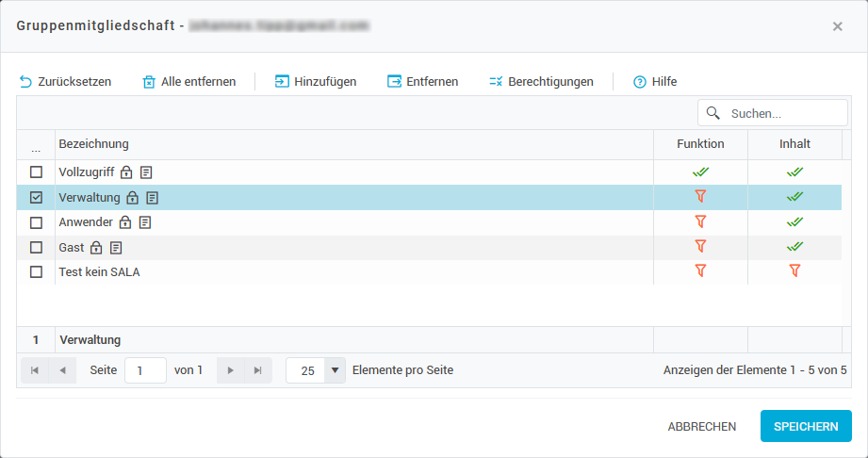Click the Abbrechen button

point(702,426)
